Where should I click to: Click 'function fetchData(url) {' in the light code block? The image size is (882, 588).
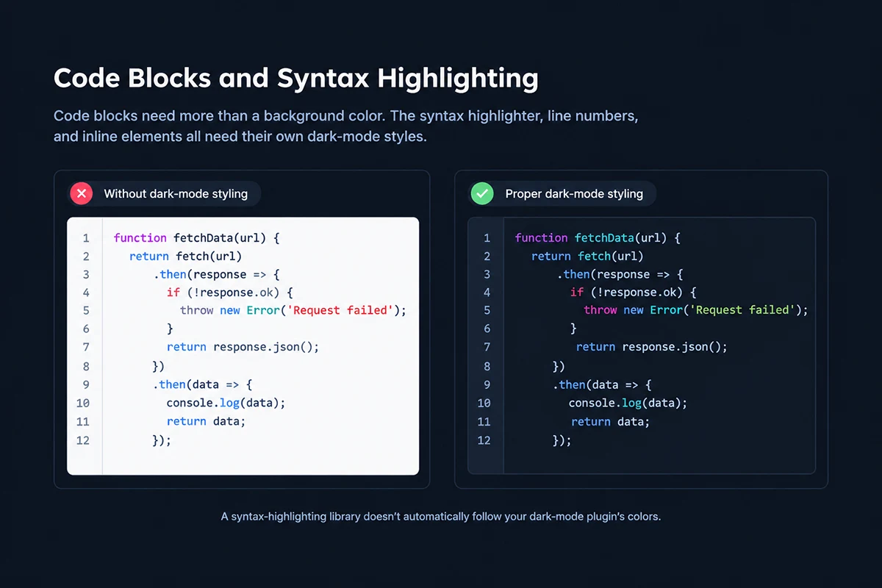197,238
